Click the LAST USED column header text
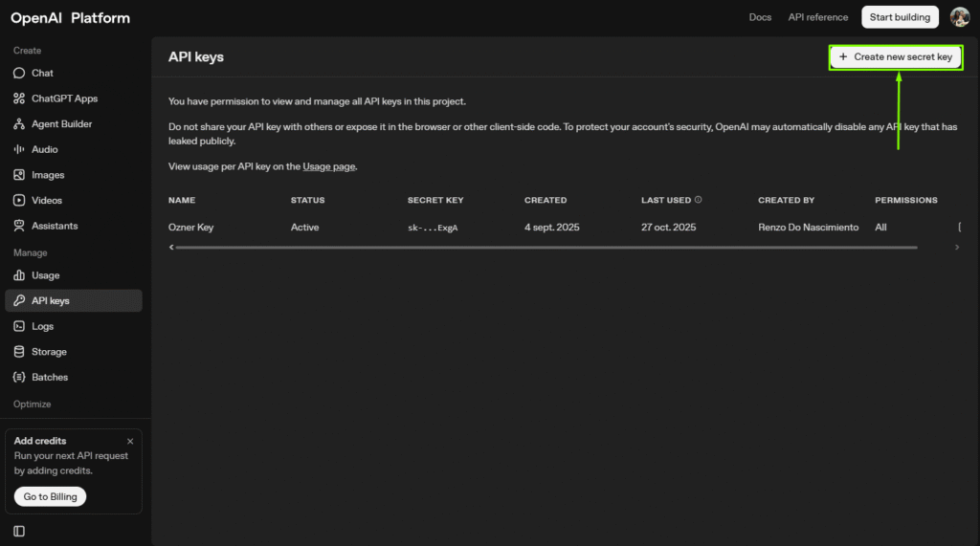This screenshot has height=546, width=980. click(666, 200)
